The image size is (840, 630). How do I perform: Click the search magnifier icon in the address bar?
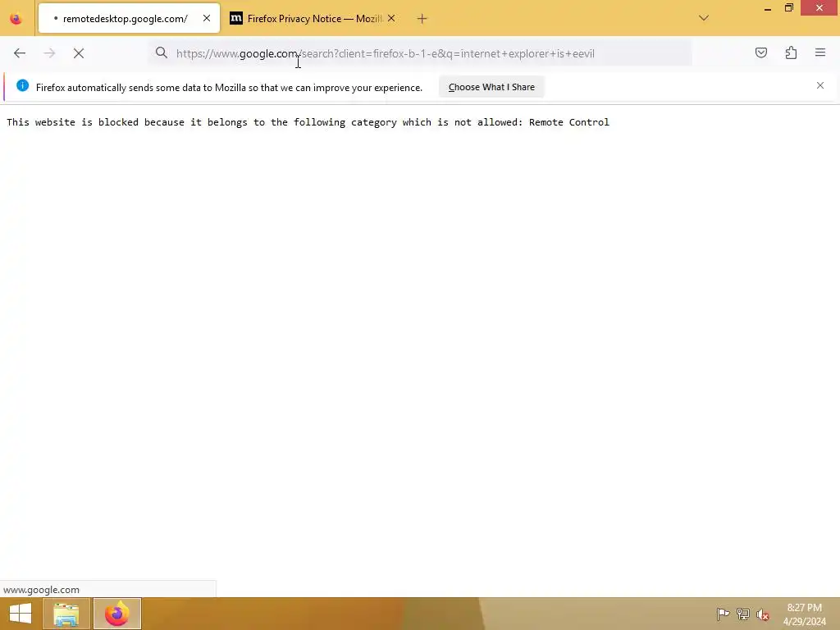162,52
